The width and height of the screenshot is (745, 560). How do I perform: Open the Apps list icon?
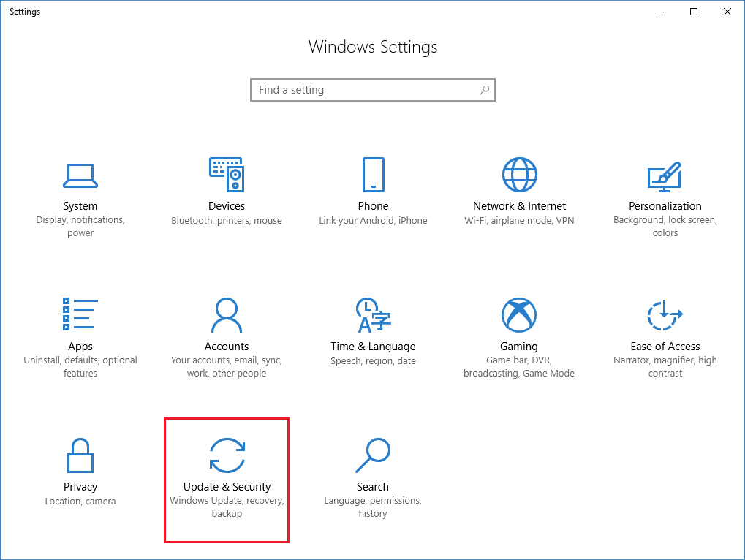(x=80, y=314)
